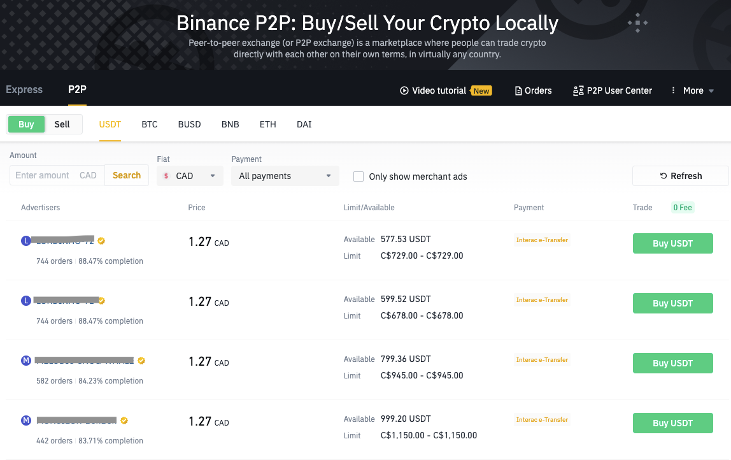Image resolution: width=731 pixels, height=460 pixels.
Task: Buy USDT from the 577.53 USDT offer
Action: click(672, 243)
